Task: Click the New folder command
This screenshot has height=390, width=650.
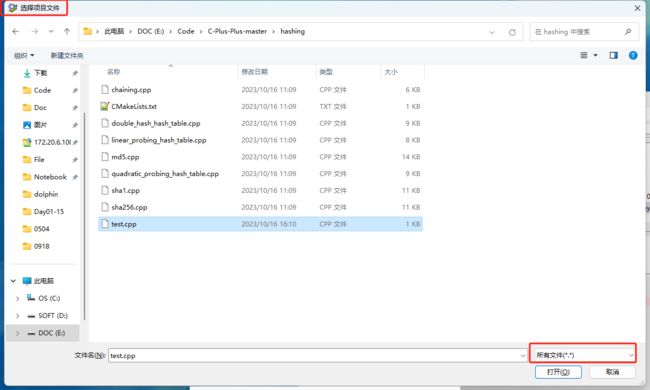Action: (x=67, y=55)
